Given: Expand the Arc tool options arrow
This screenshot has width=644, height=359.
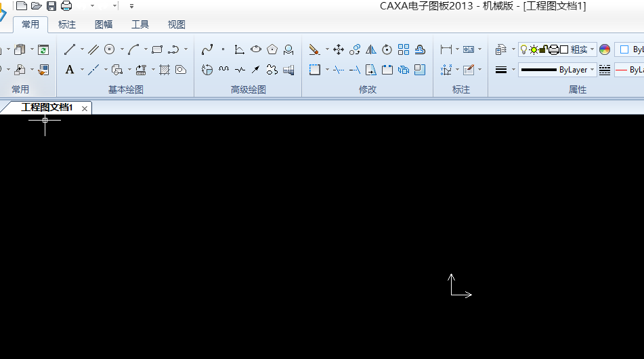Looking at the screenshot, I should click(146, 49).
